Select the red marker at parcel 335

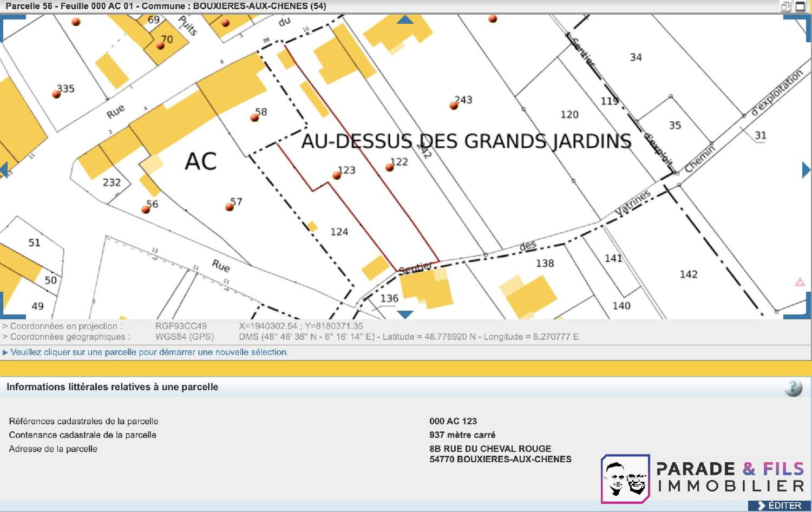[56, 94]
